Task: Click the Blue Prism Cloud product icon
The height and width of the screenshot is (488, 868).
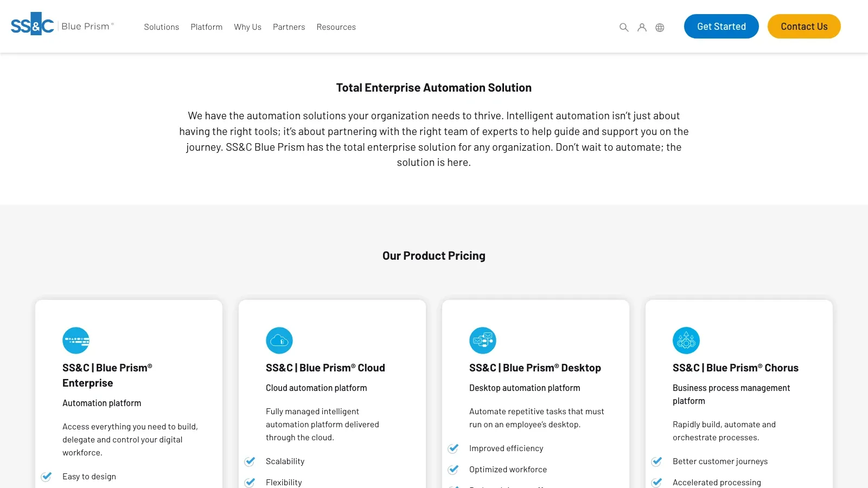Action: tap(279, 341)
